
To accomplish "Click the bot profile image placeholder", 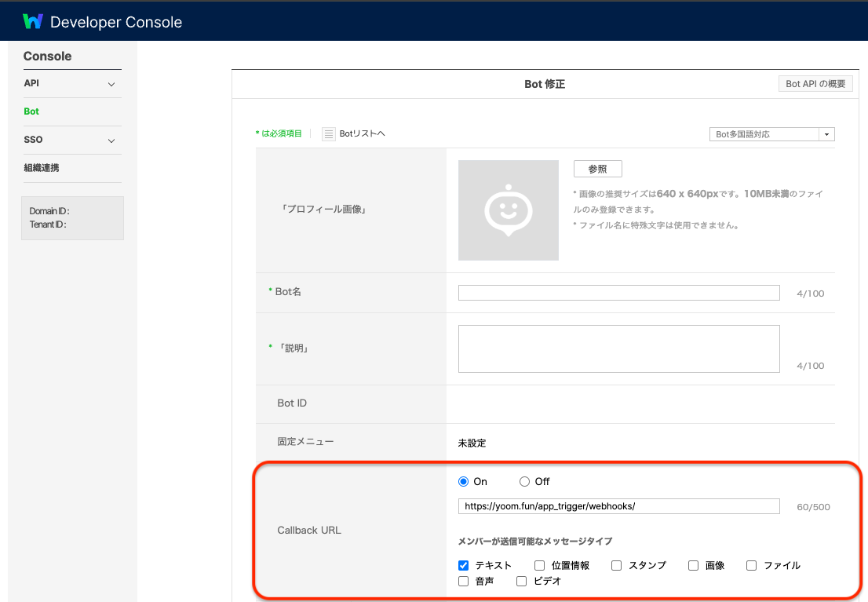I will pyautogui.click(x=508, y=210).
